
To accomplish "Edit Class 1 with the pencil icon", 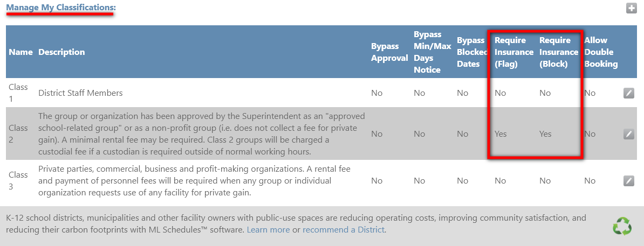I will point(629,93).
